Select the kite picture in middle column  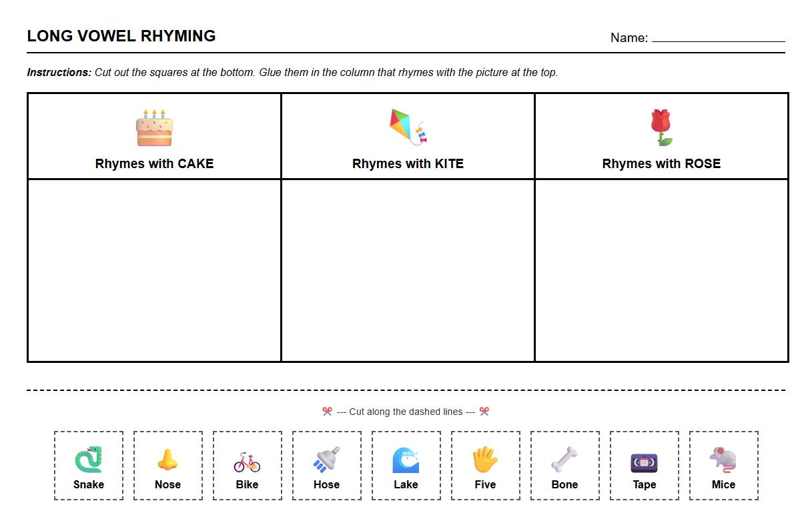407,127
